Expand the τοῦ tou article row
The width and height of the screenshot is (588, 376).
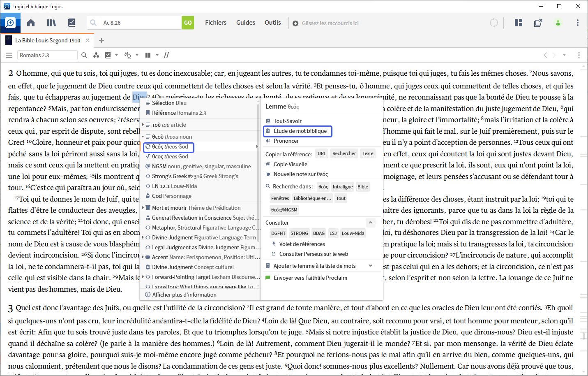(x=143, y=125)
